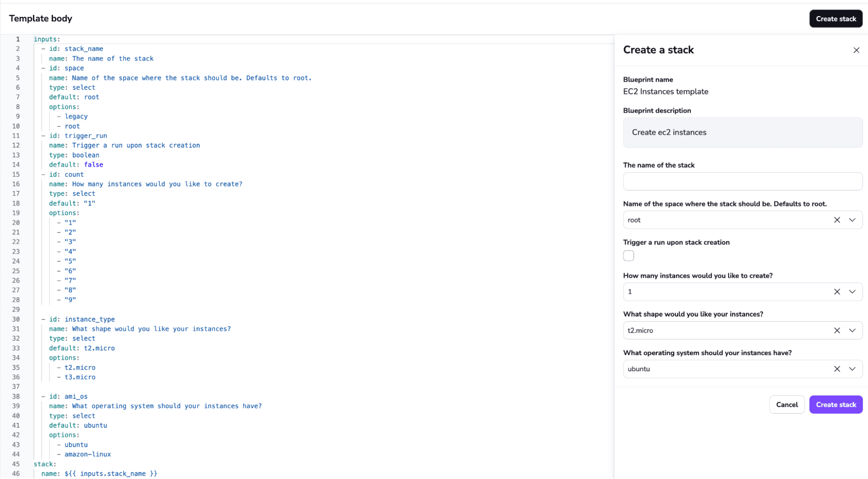Open the instance count dropdown chevron
Image resolution: width=868 pixels, height=479 pixels.
coord(852,292)
